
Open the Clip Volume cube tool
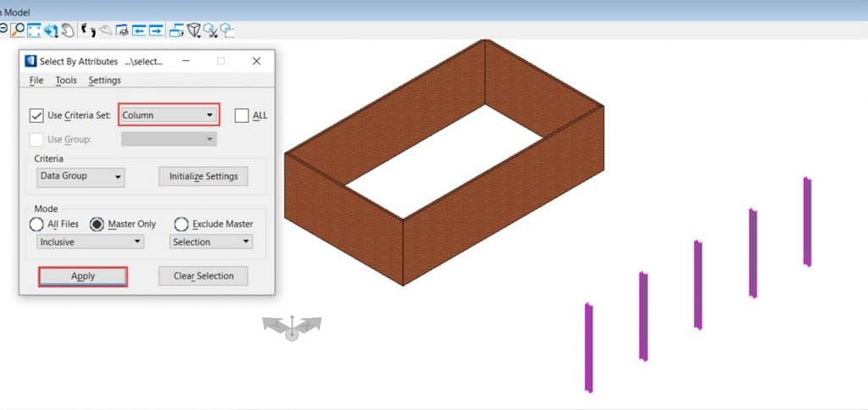point(194,30)
